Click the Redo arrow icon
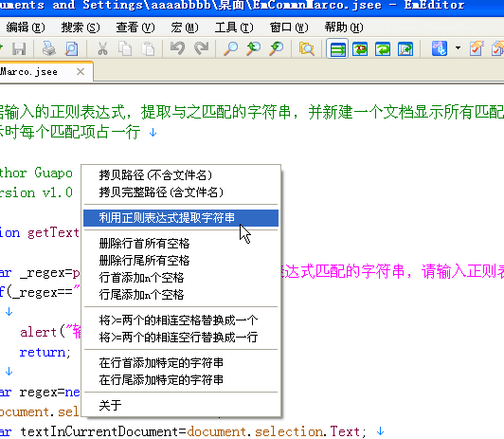 (x=201, y=49)
